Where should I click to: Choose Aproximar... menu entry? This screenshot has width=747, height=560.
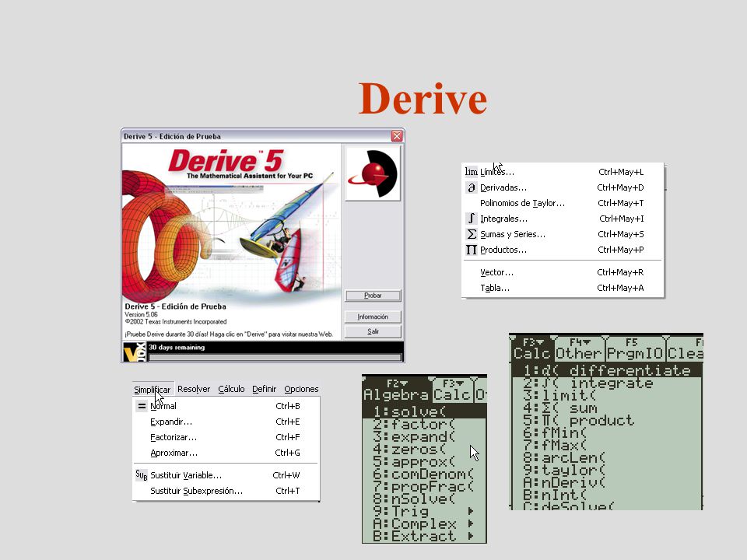click(x=226, y=453)
